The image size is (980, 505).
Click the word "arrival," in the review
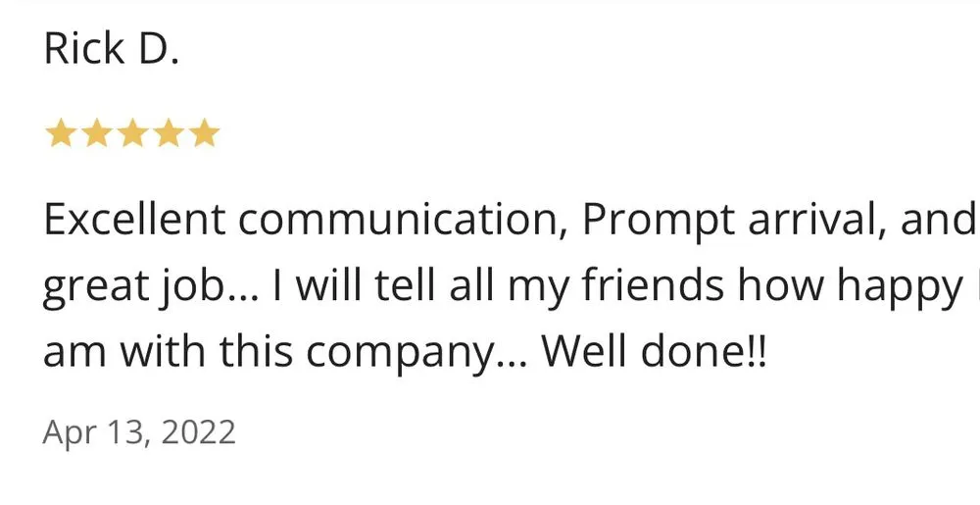point(818,223)
